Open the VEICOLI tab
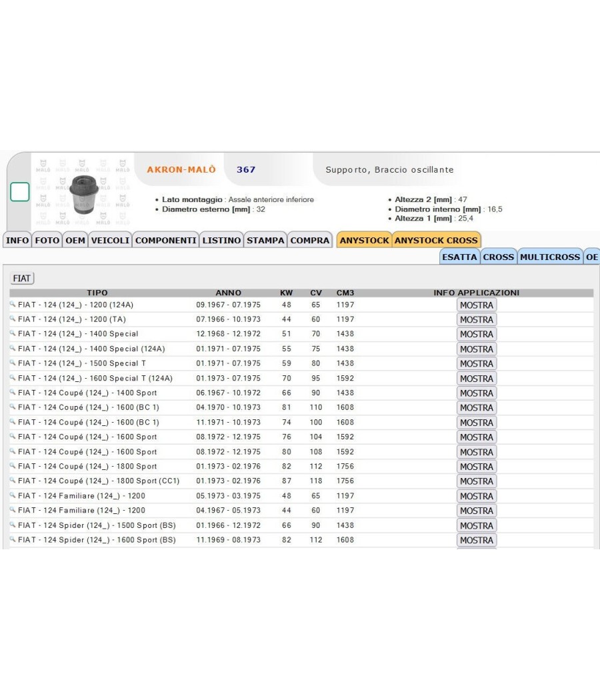This screenshot has height=700, width=600. tap(110, 240)
